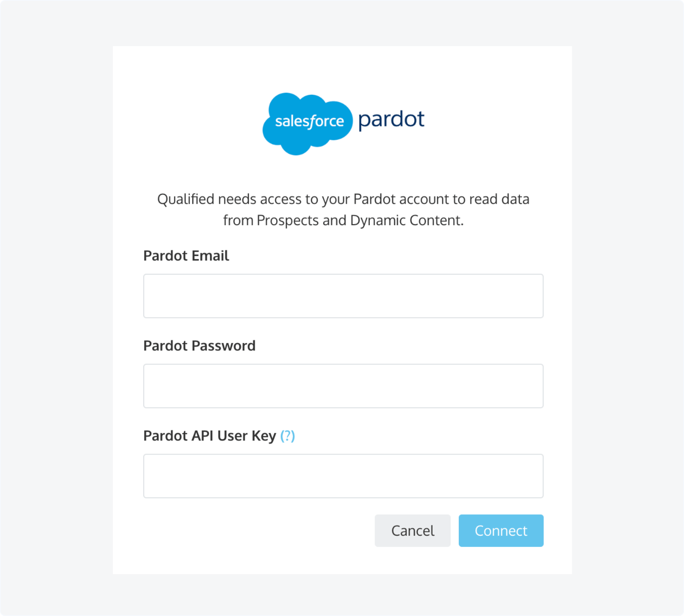Click the Pardot API User Key label

tap(210, 436)
